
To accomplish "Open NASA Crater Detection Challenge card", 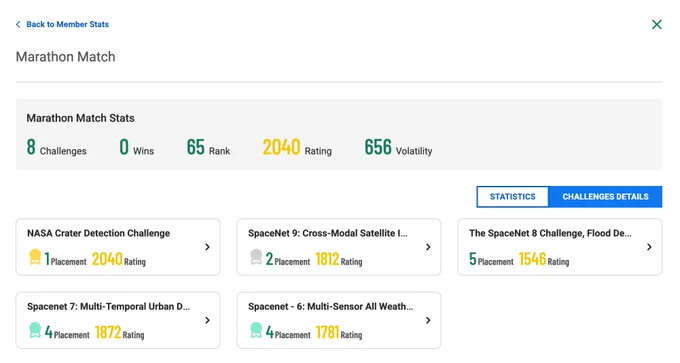I will [x=118, y=247].
